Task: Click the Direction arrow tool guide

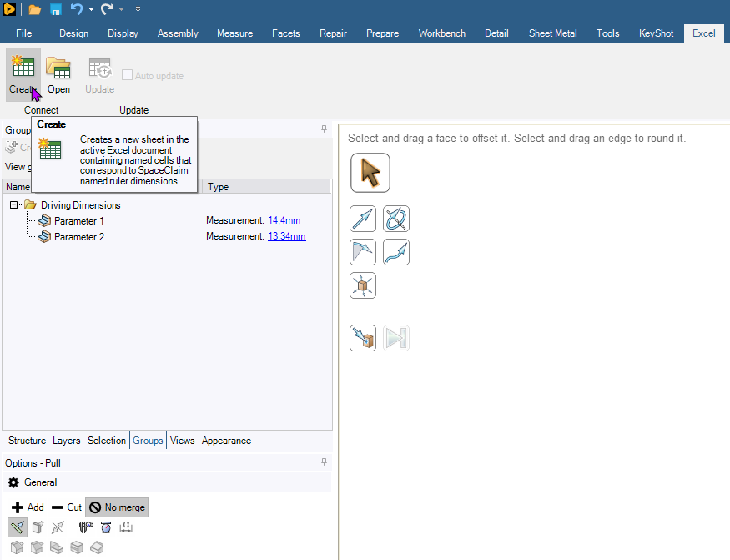Action: click(x=363, y=219)
